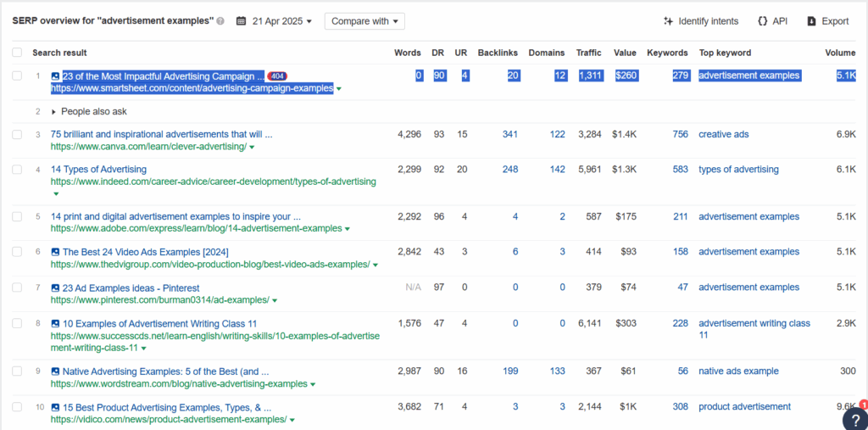Click the image icon before Native Advertising Examples
Screen dimensions: 868x430
pos(55,371)
